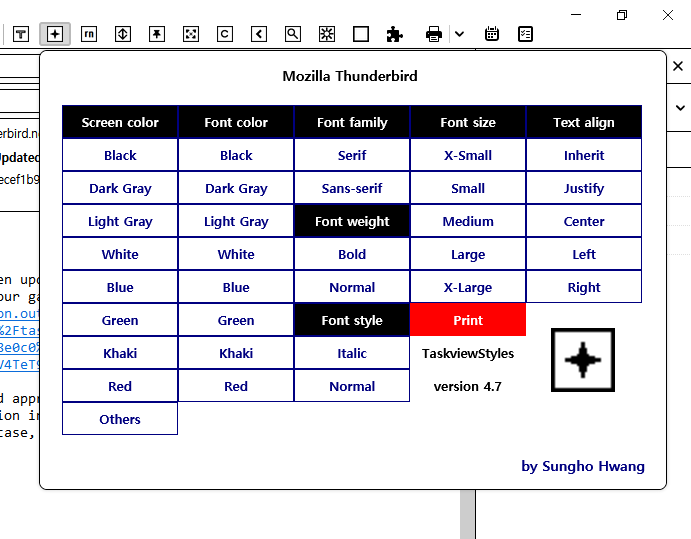Choose X-Small font size
This screenshot has width=691, height=539.
[468, 155]
